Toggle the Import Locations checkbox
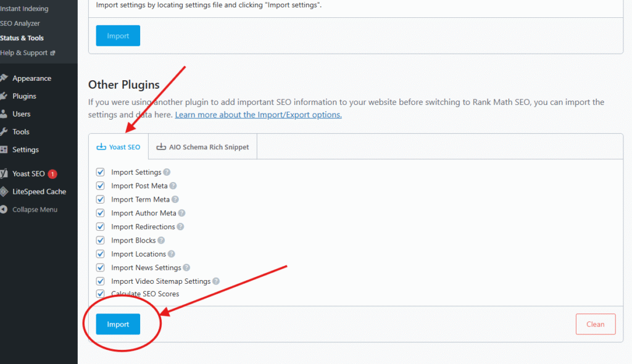This screenshot has width=632, height=364. [x=101, y=254]
